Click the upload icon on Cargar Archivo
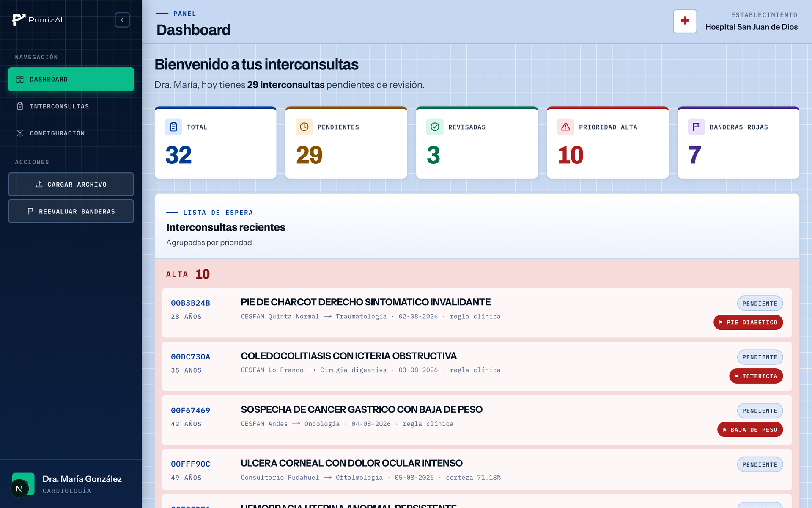812x508 pixels. (x=39, y=184)
